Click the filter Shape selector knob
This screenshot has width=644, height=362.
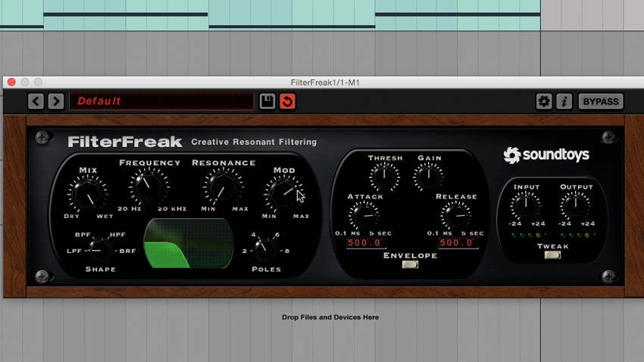(x=99, y=249)
